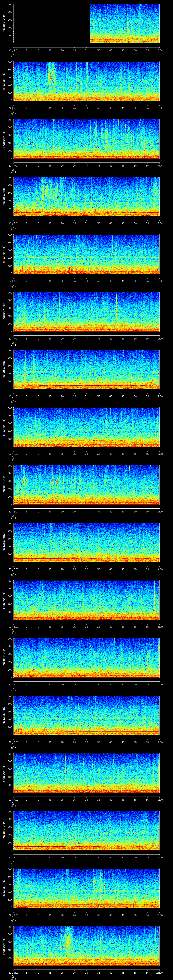Click the '22:07:00' start time label
This screenshot has width=173, height=980.
pyautogui.click(x=13, y=223)
